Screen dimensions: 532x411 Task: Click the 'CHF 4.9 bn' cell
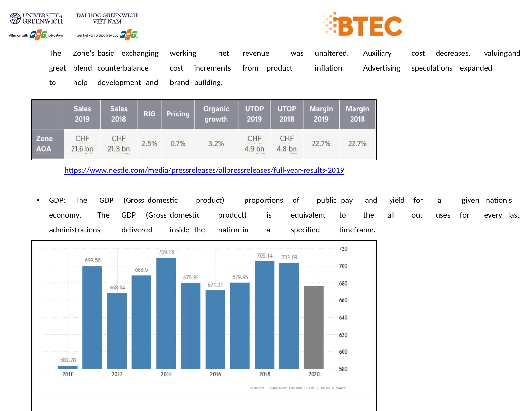pyautogui.click(x=254, y=144)
